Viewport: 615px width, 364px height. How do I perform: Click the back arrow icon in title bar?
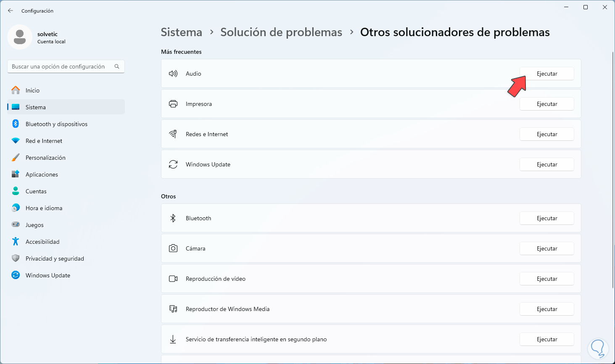(11, 11)
